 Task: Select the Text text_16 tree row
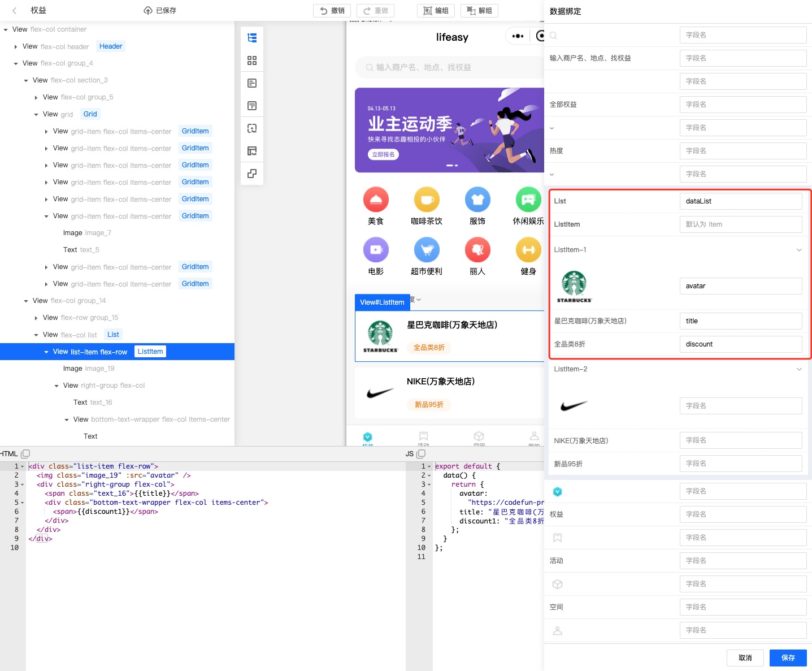click(x=117, y=402)
